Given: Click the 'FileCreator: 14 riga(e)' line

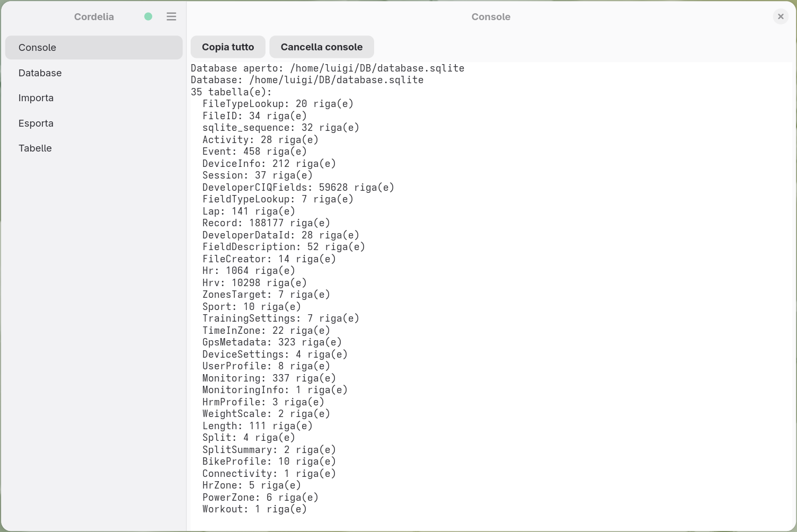Looking at the screenshot, I should click(x=269, y=259).
